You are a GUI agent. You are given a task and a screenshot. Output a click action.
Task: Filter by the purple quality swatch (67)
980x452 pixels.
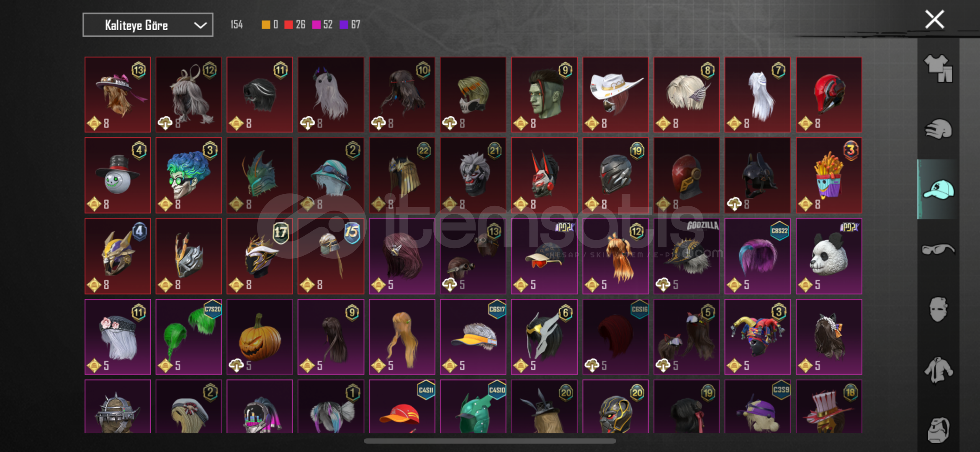(350, 25)
